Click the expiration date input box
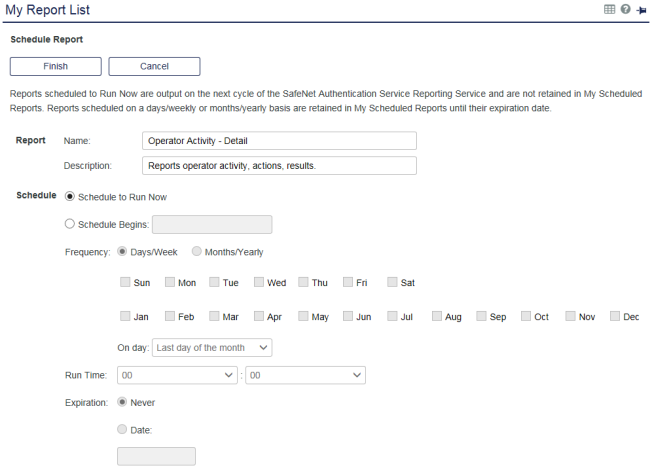 point(156,457)
